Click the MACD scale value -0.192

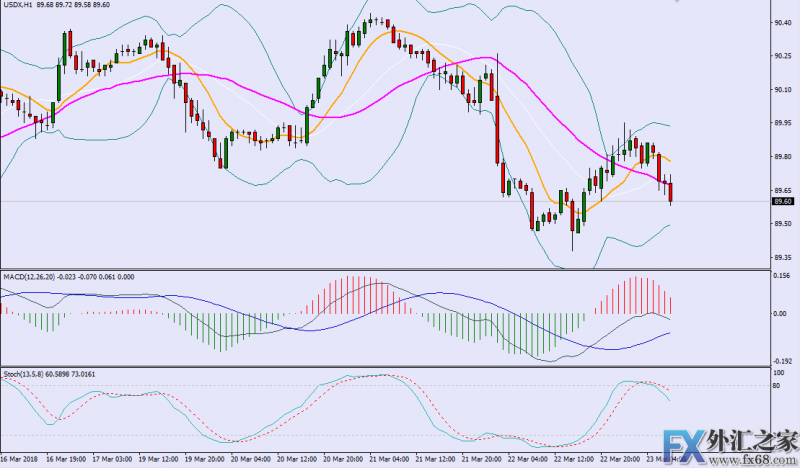click(783, 361)
